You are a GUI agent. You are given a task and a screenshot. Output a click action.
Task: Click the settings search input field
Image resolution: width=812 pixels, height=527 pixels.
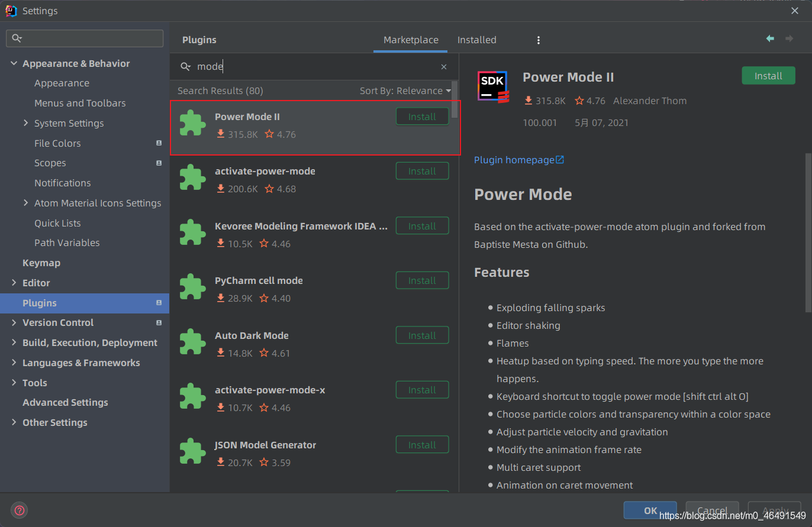point(85,38)
